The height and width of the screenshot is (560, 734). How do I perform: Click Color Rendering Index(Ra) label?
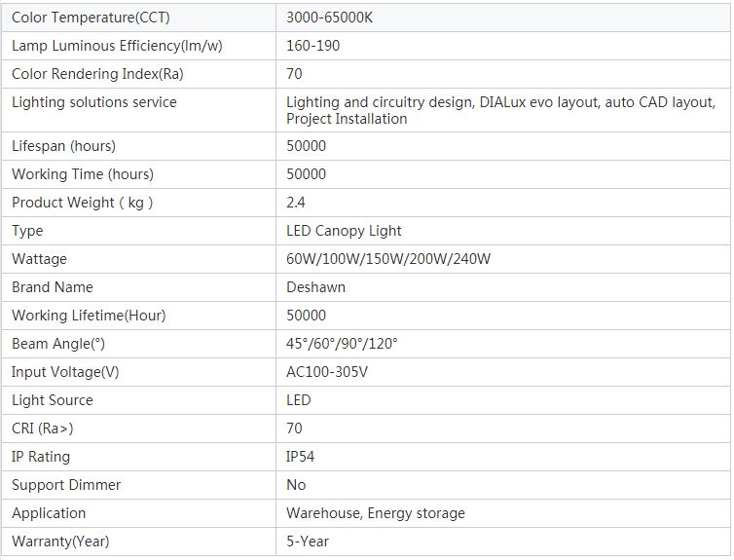pyautogui.click(x=97, y=74)
